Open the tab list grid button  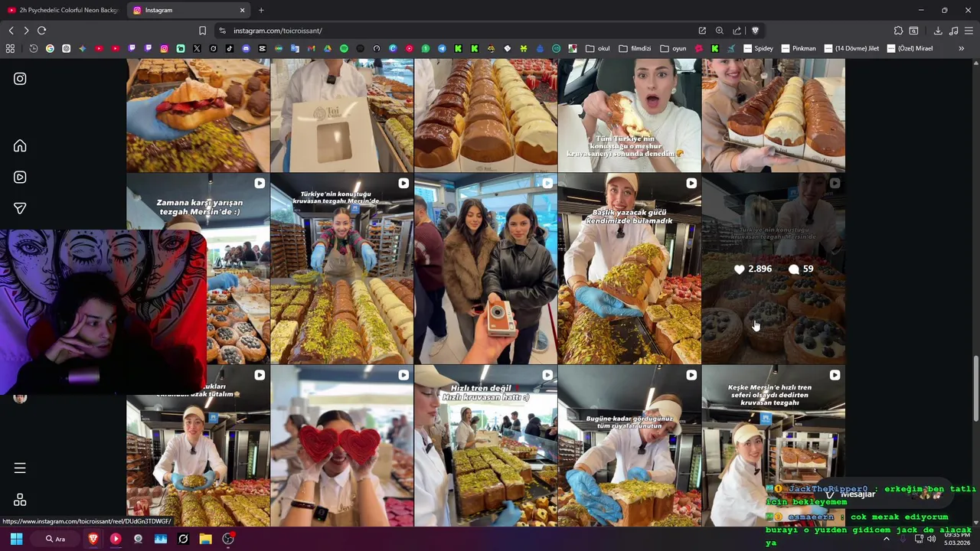[x=10, y=48]
